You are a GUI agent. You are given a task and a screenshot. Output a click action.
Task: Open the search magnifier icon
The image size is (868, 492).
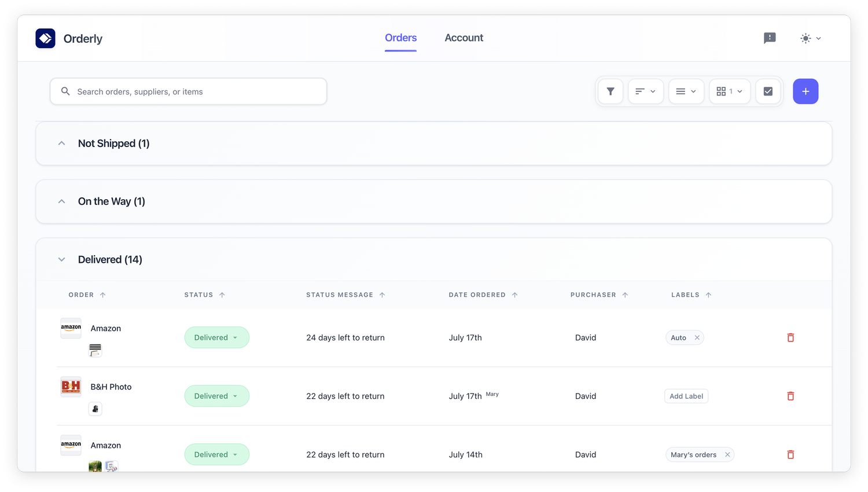[x=65, y=91]
